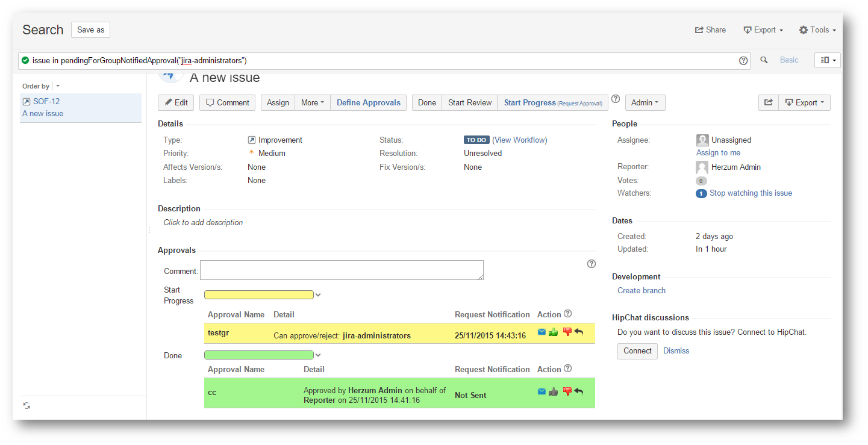Image resolution: width=868 pixels, height=445 pixels.
Task: Click Define Approvals
Action: click(x=369, y=102)
